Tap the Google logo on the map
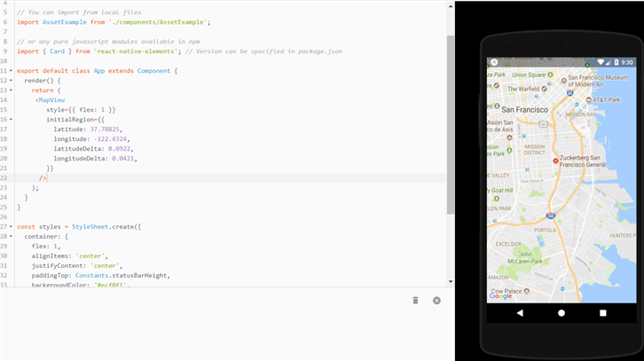This screenshot has height=361, width=644. [500, 296]
